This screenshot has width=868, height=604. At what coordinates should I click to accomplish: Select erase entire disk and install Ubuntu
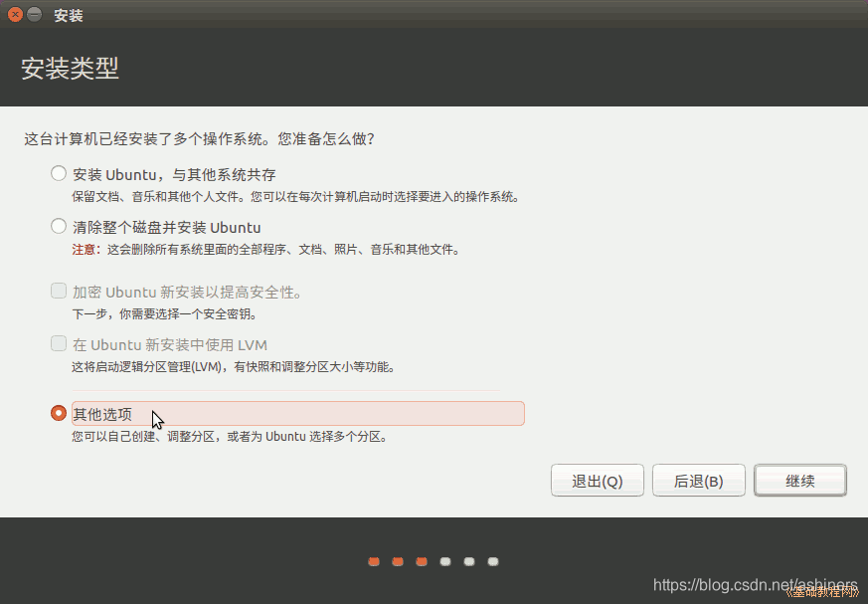coord(59,227)
